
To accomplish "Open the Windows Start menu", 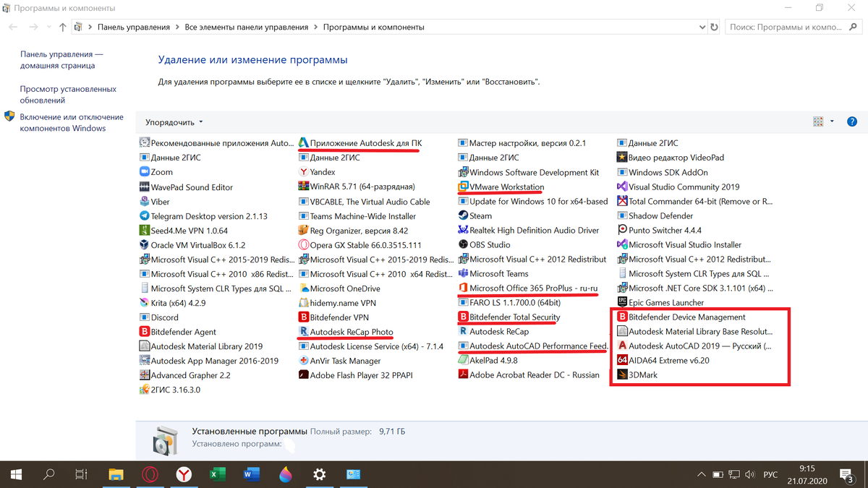I will (16, 475).
